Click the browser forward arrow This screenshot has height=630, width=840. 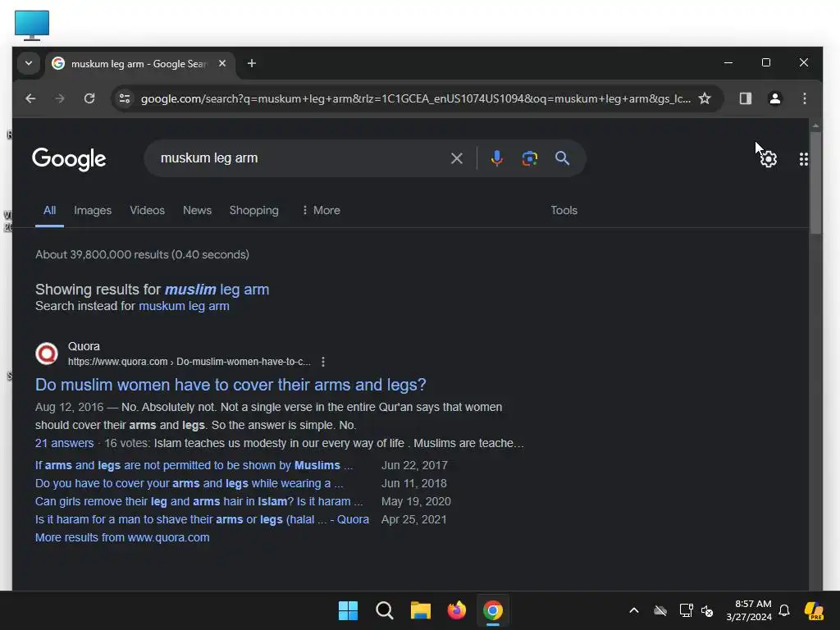(x=60, y=98)
